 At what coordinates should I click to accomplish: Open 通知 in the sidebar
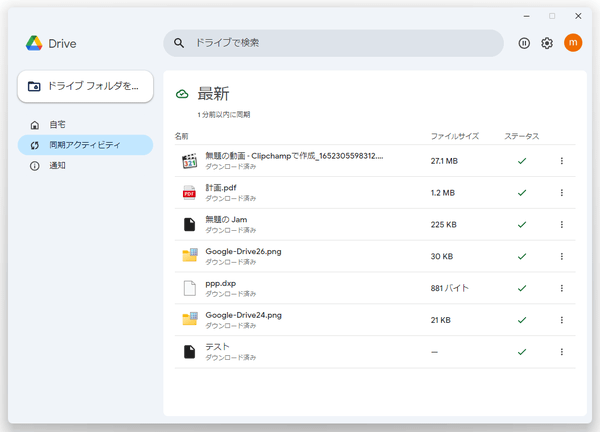tap(57, 165)
